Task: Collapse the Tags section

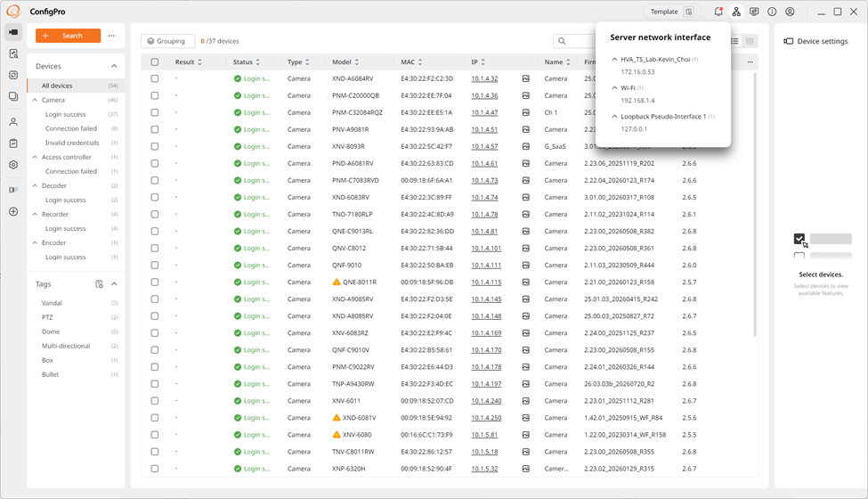Action: pos(114,284)
